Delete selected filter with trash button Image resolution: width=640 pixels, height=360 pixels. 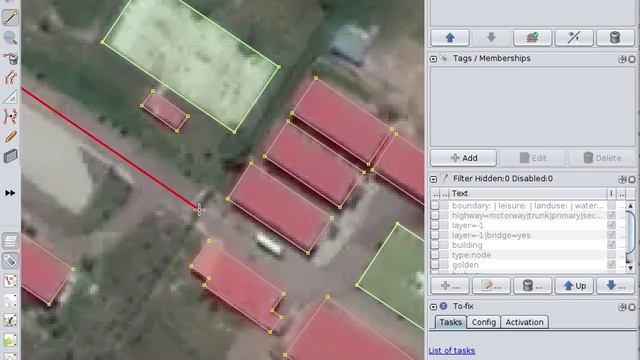[532, 286]
